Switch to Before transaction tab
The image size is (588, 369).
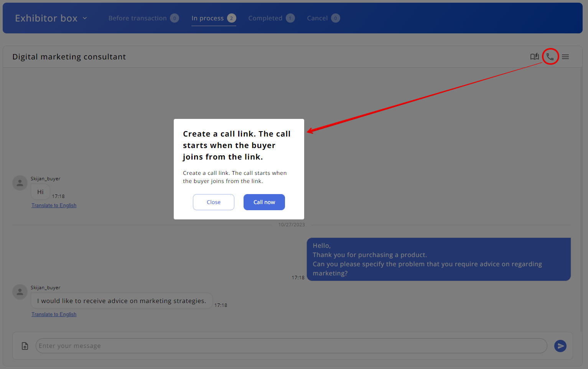pyautogui.click(x=143, y=18)
